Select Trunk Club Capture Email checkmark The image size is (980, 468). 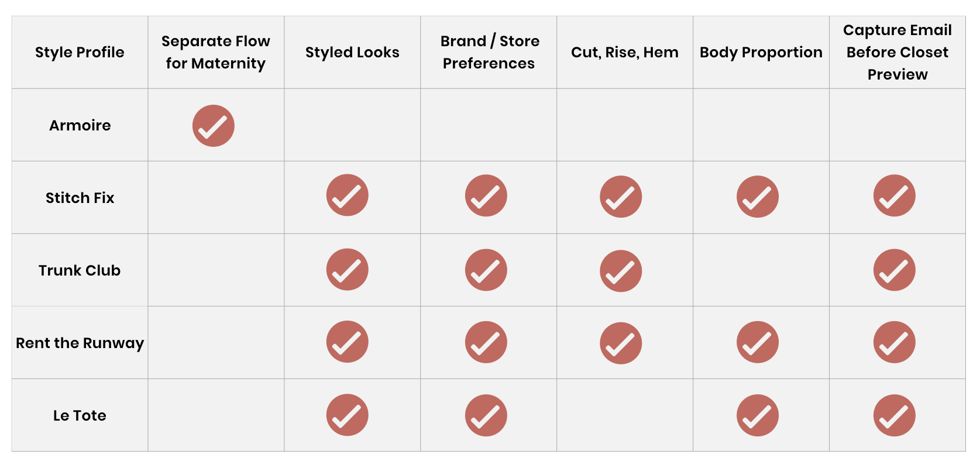coord(895,270)
